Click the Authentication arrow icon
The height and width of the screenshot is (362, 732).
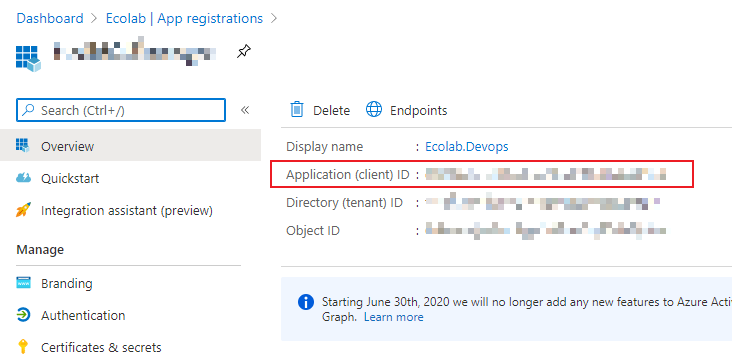pyautogui.click(x=23, y=315)
